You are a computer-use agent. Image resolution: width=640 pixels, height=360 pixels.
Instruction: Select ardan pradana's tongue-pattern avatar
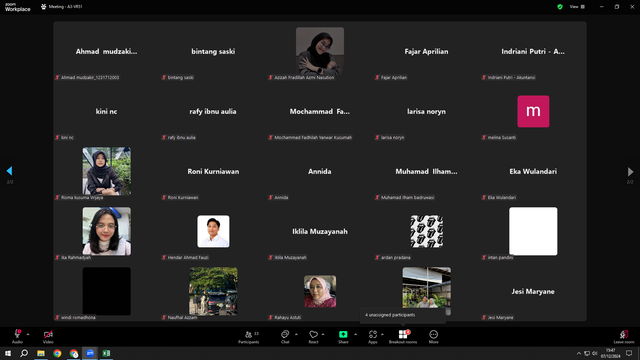point(427,231)
